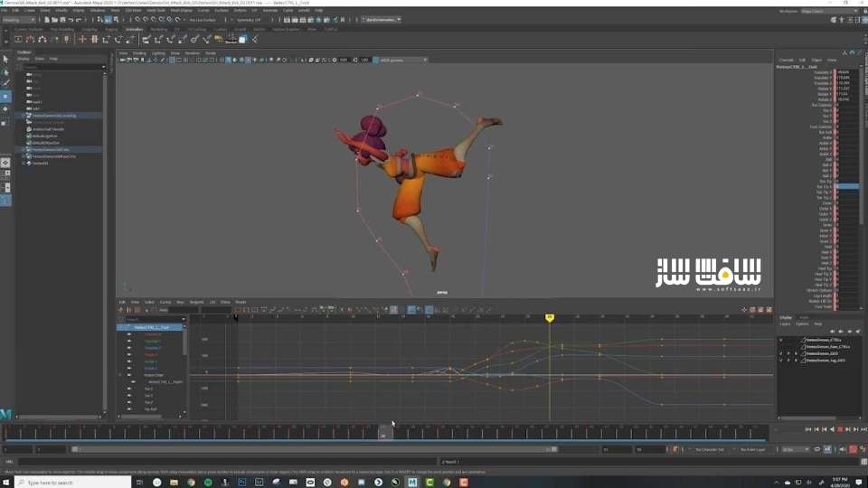Screen dimensions: 868x488
Task: Click the Render current frame icon
Action: pos(295,20)
